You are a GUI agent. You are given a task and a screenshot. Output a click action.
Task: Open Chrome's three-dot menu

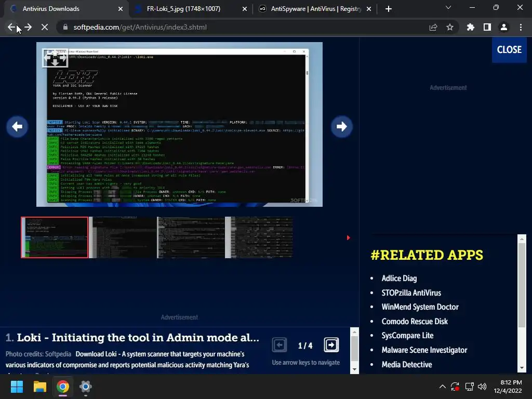[521, 27]
